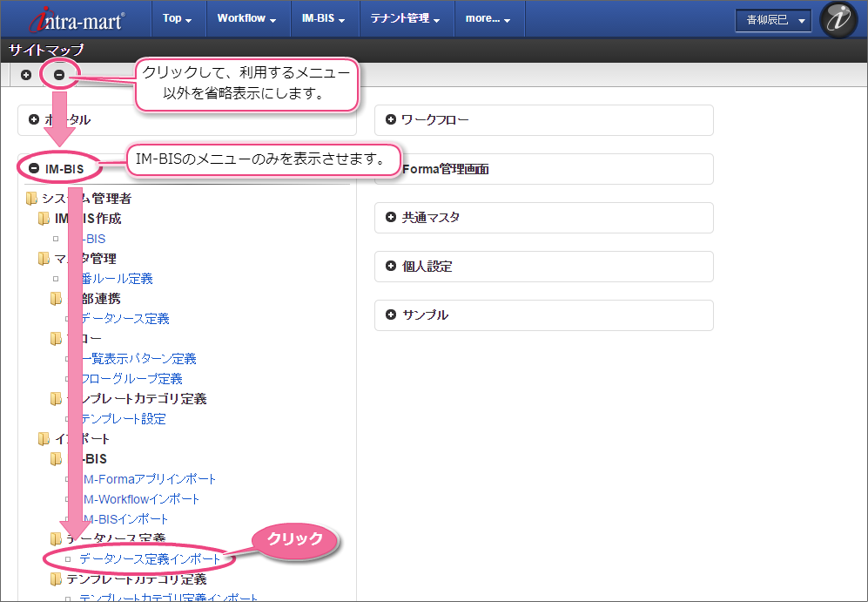Open the more... menu

[488, 18]
